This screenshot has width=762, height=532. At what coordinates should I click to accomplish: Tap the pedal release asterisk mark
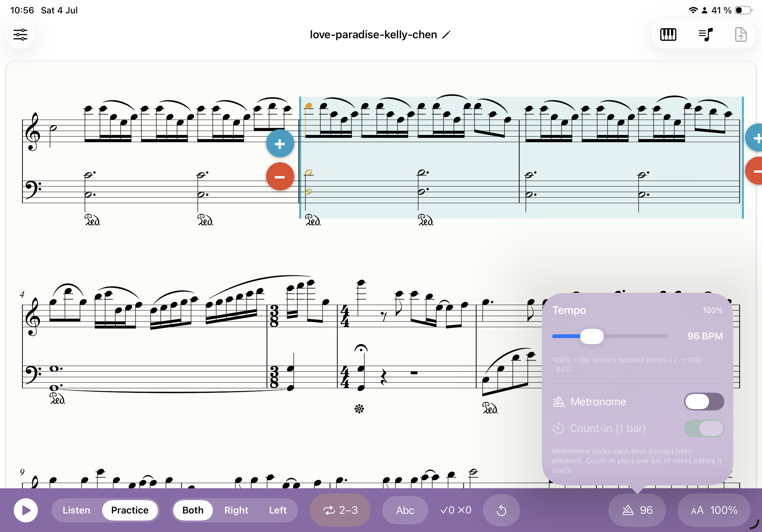pyautogui.click(x=359, y=409)
